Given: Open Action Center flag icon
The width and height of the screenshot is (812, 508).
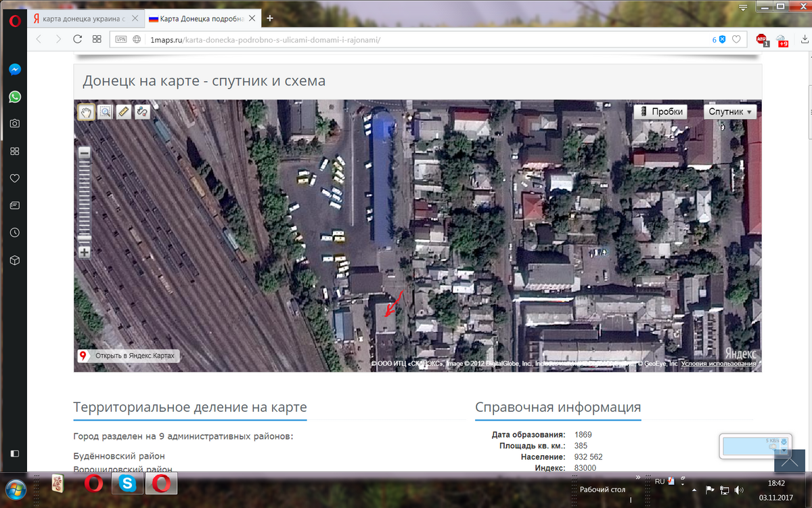Looking at the screenshot, I should (710, 489).
